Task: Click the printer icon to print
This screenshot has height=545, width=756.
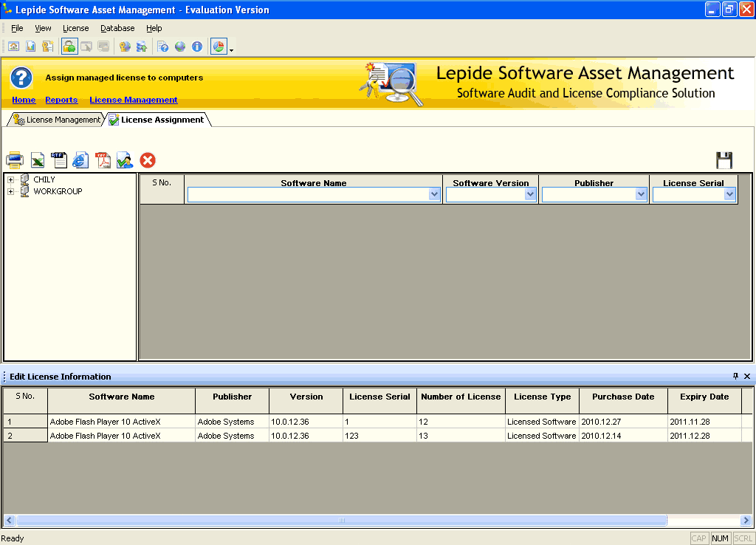Action: pos(15,160)
